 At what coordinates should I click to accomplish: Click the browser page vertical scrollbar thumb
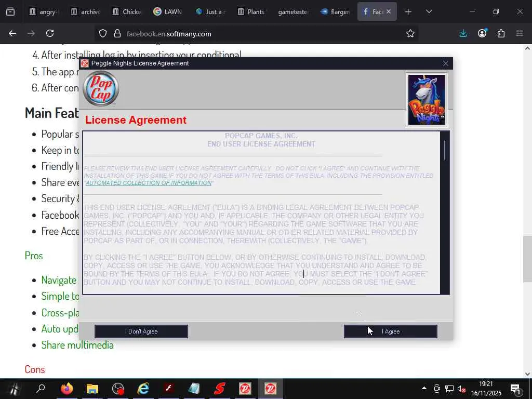point(527,259)
